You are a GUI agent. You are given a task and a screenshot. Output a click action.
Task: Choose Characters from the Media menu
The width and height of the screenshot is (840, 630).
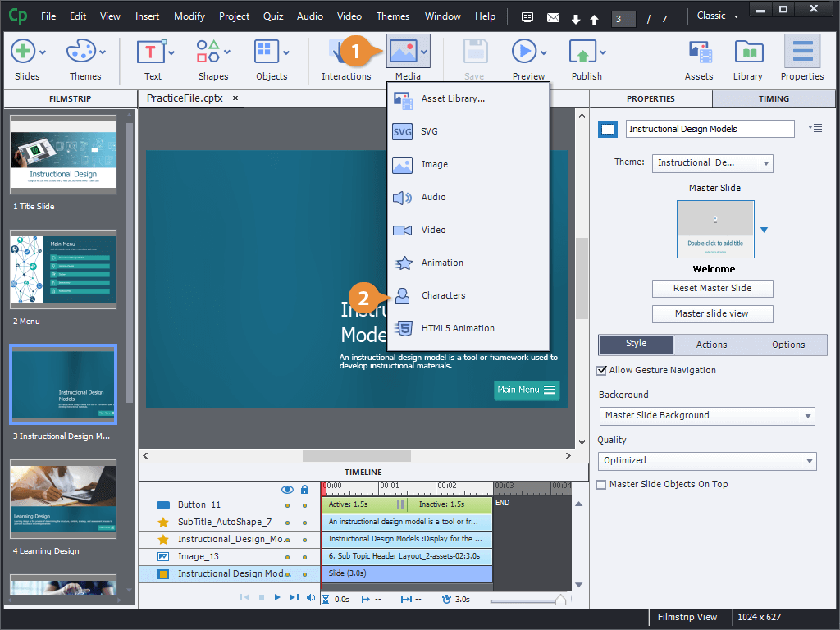pyautogui.click(x=443, y=295)
